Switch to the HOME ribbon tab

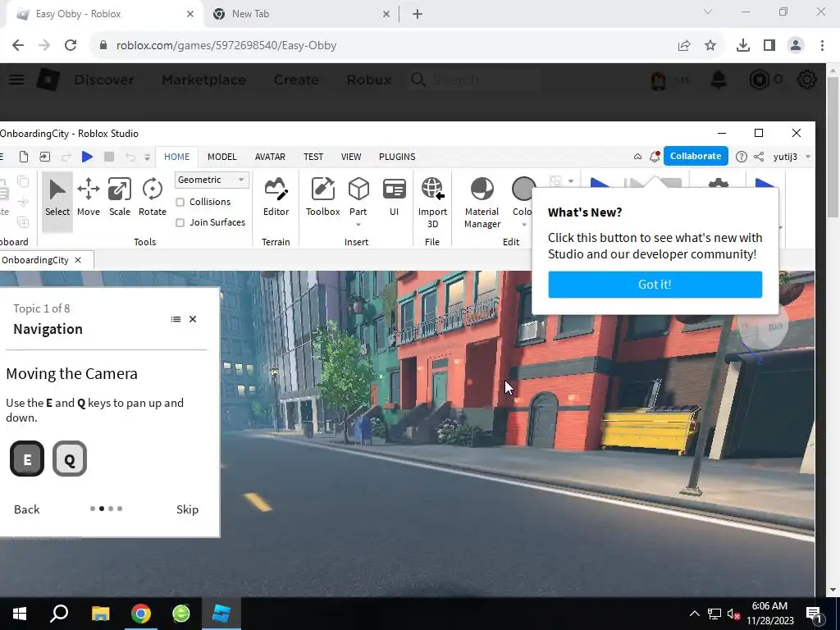(177, 157)
